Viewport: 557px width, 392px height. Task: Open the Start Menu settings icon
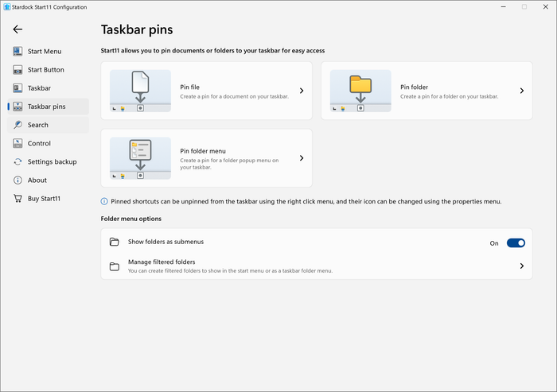(18, 51)
